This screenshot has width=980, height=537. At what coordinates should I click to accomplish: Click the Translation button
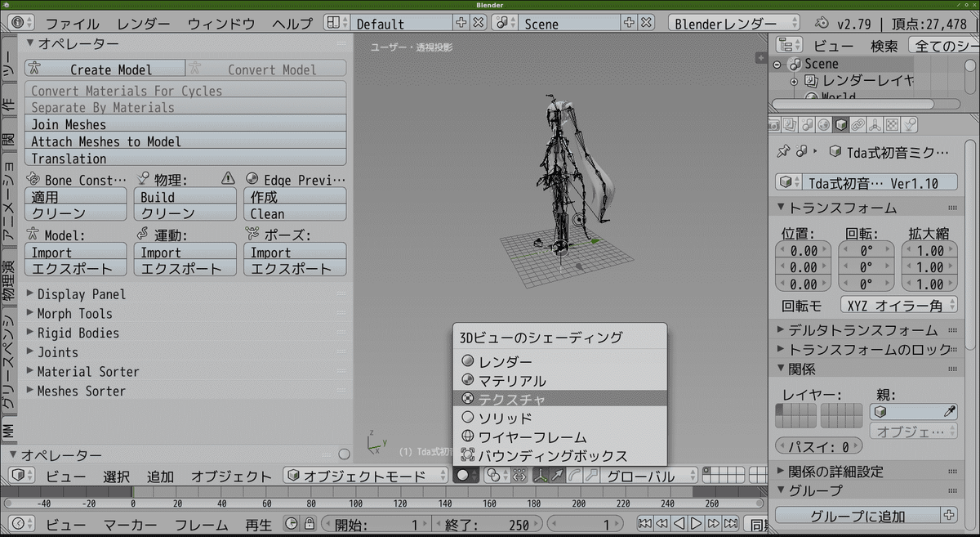(x=185, y=159)
